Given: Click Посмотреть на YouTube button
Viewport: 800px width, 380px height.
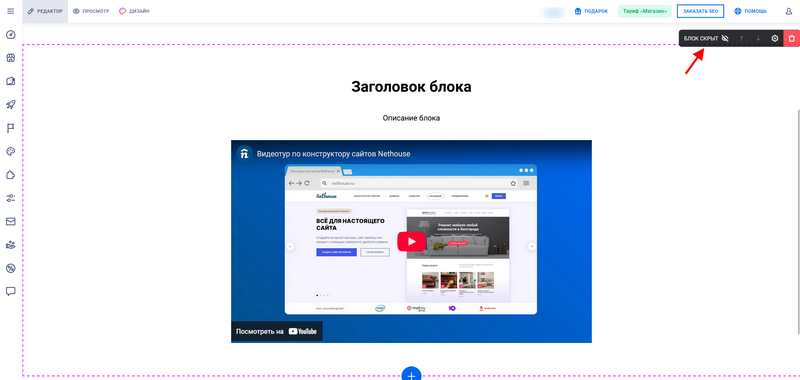Looking at the screenshot, I should click(277, 331).
